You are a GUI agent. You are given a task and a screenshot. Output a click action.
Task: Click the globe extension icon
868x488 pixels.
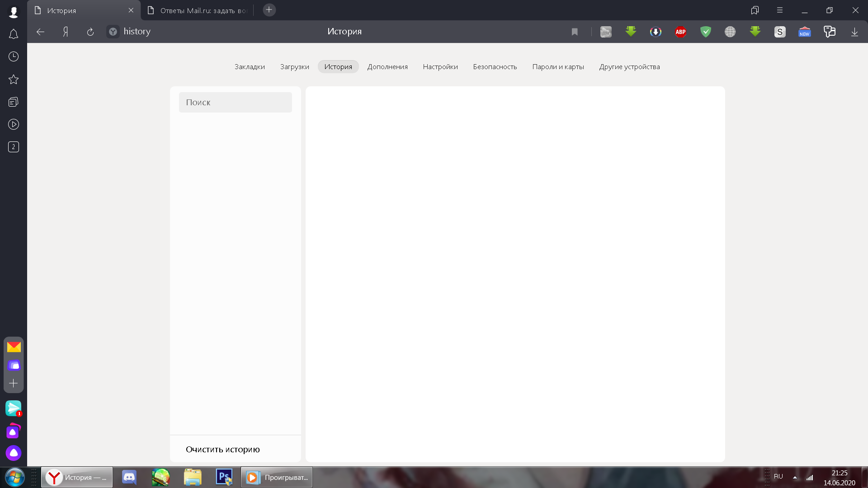730,32
